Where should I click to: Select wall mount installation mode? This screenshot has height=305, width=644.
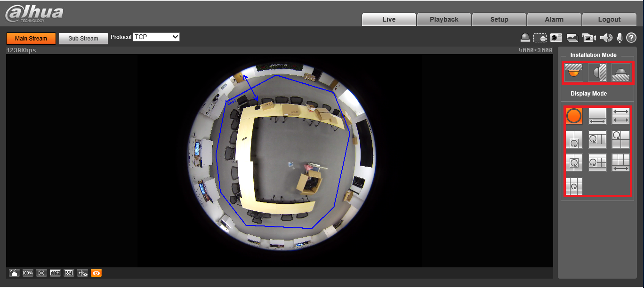point(597,72)
